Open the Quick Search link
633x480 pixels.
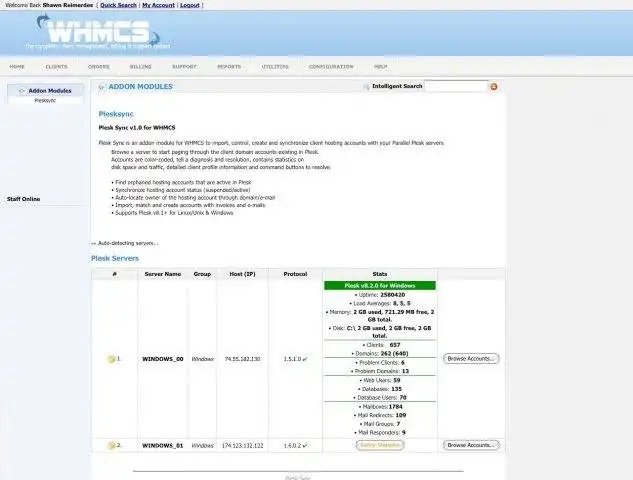pyautogui.click(x=118, y=5)
